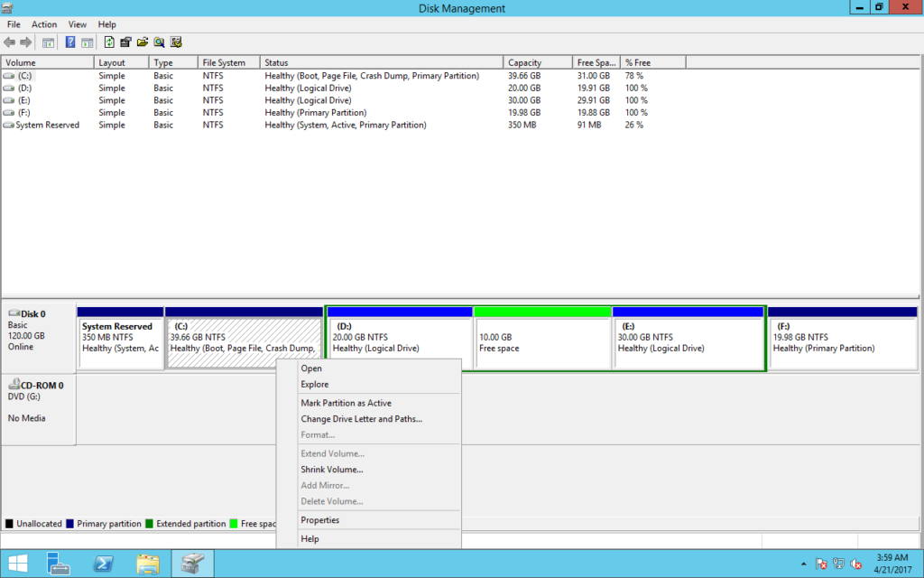Open the View menu
This screenshot has width=924, height=578.
[78, 24]
